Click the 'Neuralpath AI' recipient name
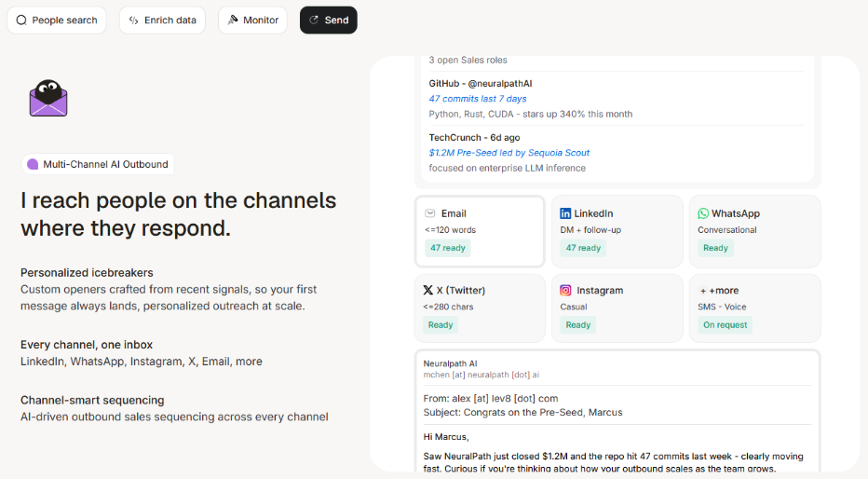 pyautogui.click(x=450, y=363)
